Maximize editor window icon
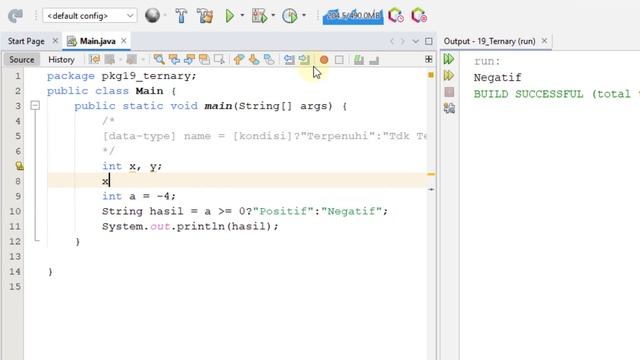 click(429, 41)
